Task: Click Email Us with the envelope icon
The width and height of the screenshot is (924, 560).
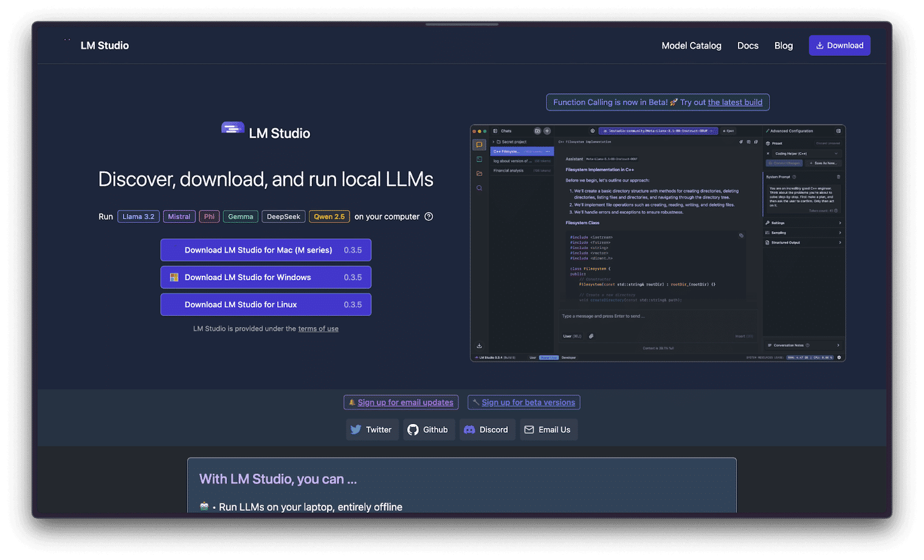Action: 548,430
